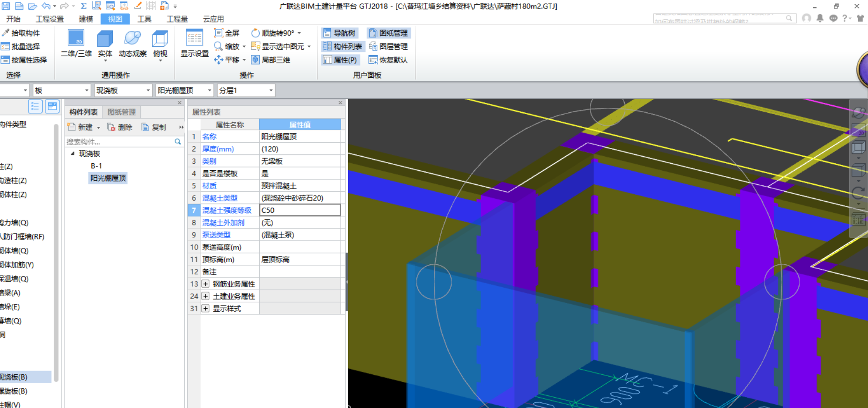Select B-1 in component tree
The height and width of the screenshot is (408, 868).
96,166
